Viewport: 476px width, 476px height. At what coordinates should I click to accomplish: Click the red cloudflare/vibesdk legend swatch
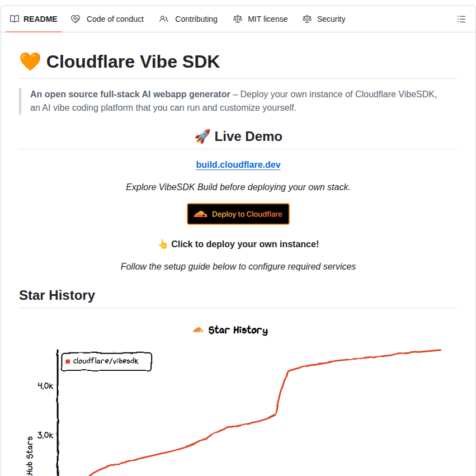pyautogui.click(x=68, y=361)
